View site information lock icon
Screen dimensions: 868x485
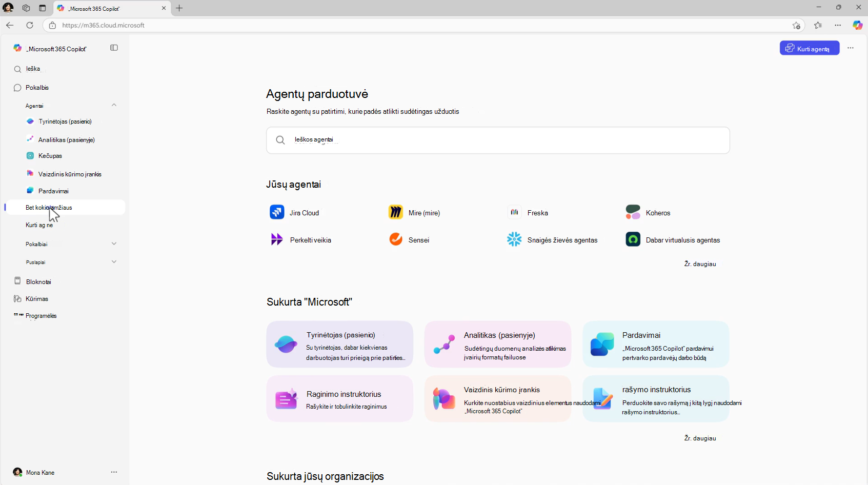[52, 25]
